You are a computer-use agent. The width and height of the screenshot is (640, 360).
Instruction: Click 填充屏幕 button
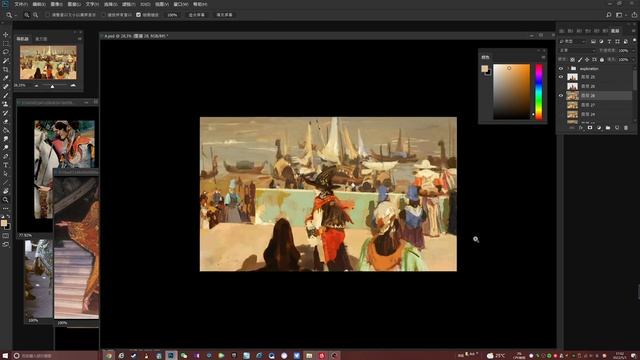coord(224,15)
